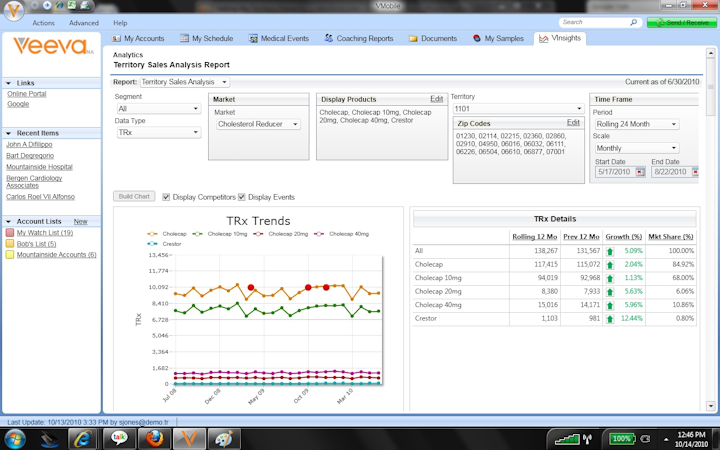The height and width of the screenshot is (450, 720).
Task: Sort by Growth (%) column header
Action: point(624,237)
